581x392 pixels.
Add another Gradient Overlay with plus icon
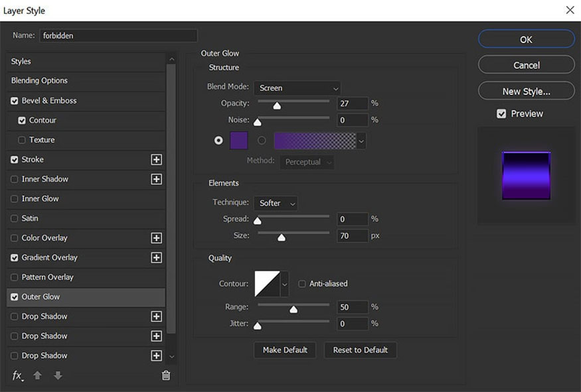coord(157,257)
